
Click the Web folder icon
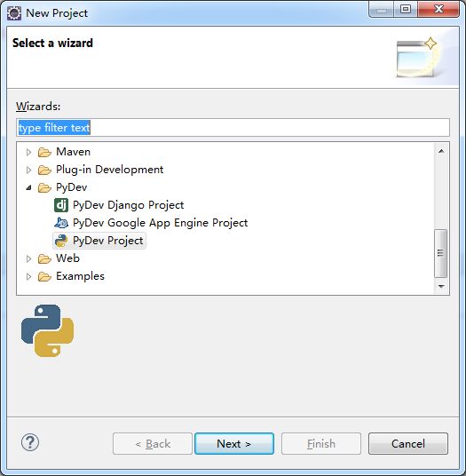point(44,258)
